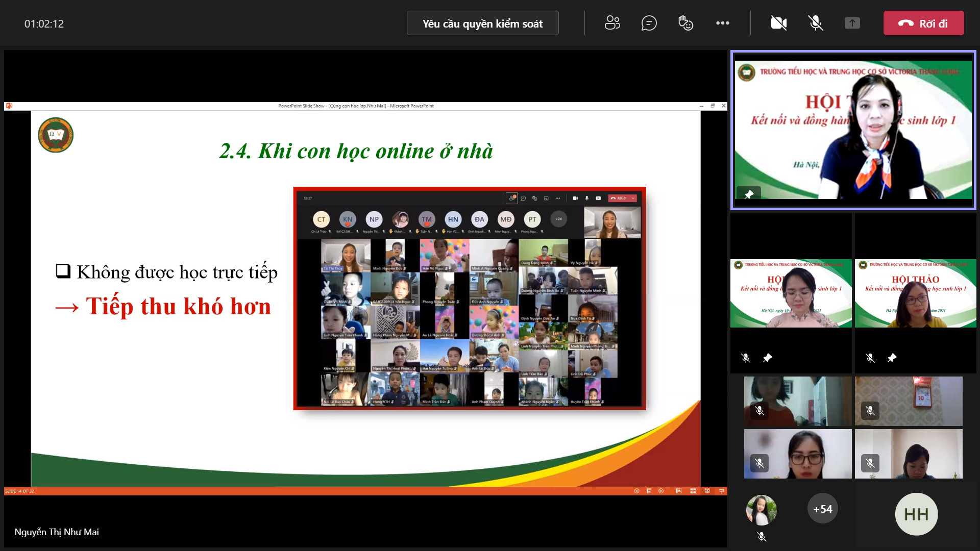Screen dimensions: 980x551
Task: Toggle the camera on
Action: click(x=778, y=23)
